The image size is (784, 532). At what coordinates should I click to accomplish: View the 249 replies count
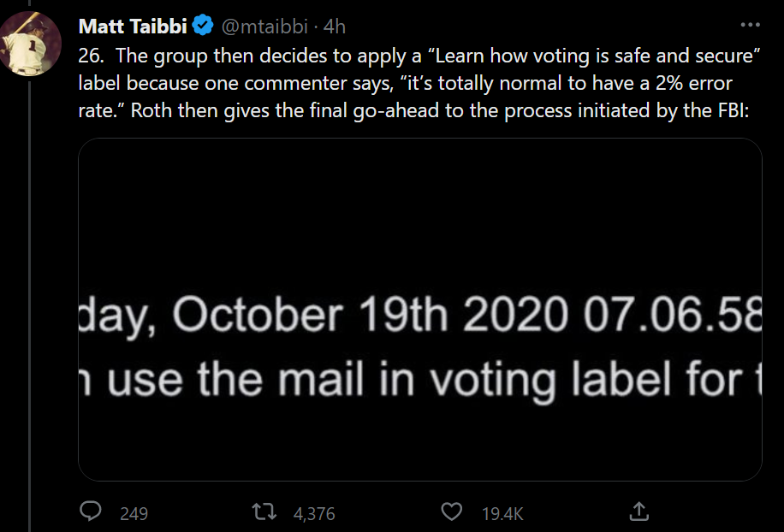[x=134, y=514]
